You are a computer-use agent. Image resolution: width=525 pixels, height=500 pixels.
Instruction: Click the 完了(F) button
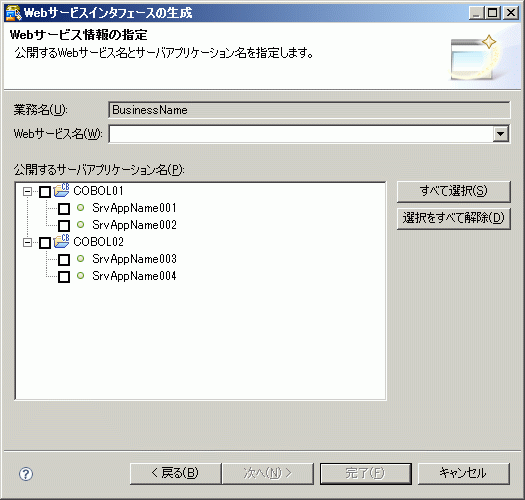[366, 474]
